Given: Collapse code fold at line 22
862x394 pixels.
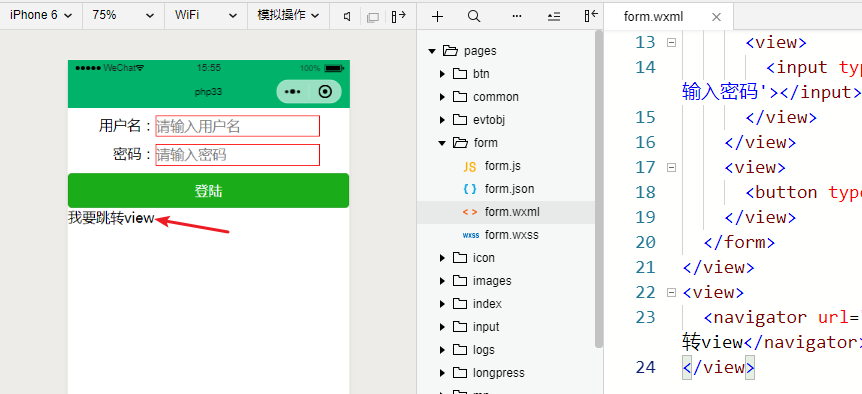Looking at the screenshot, I should pyautogui.click(x=671, y=292).
